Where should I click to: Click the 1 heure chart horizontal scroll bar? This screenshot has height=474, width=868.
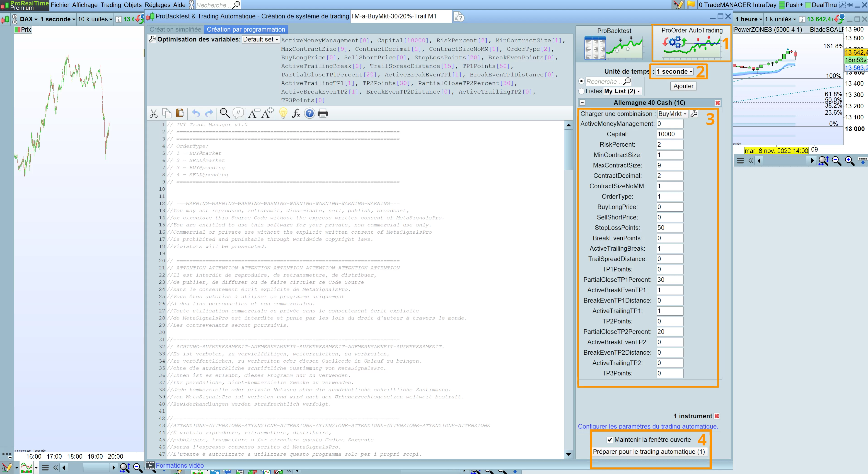click(786, 161)
